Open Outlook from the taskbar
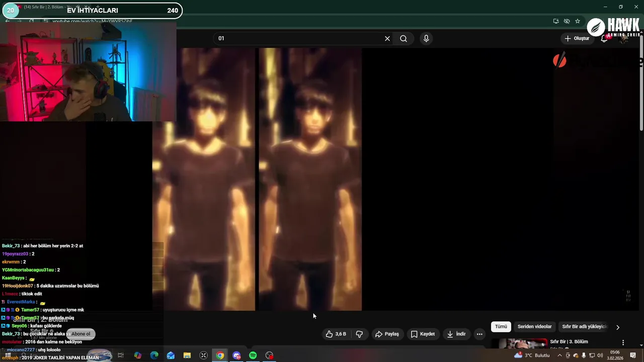 coord(171,355)
